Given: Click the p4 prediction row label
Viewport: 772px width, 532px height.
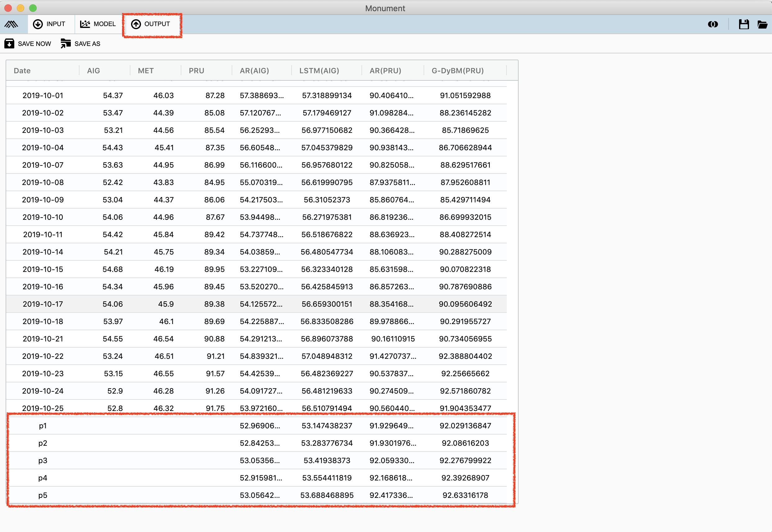Looking at the screenshot, I should pos(43,478).
